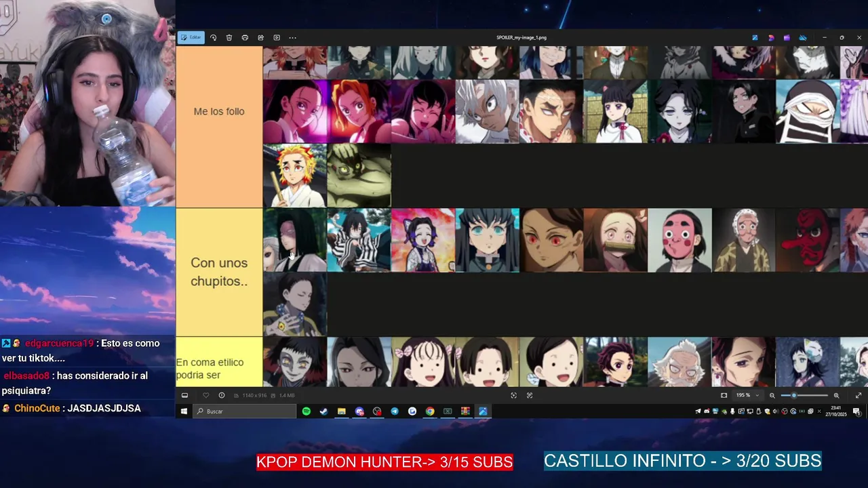Click the 'Con unos chupitos..' tier label
The height and width of the screenshot is (488, 868).
click(x=219, y=272)
